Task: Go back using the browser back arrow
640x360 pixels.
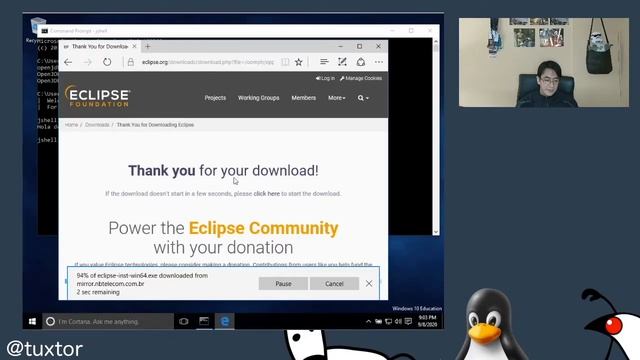Action: [68, 62]
